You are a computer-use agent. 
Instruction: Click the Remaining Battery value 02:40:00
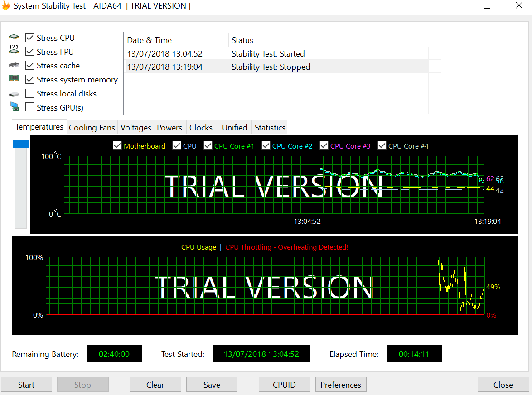click(114, 354)
